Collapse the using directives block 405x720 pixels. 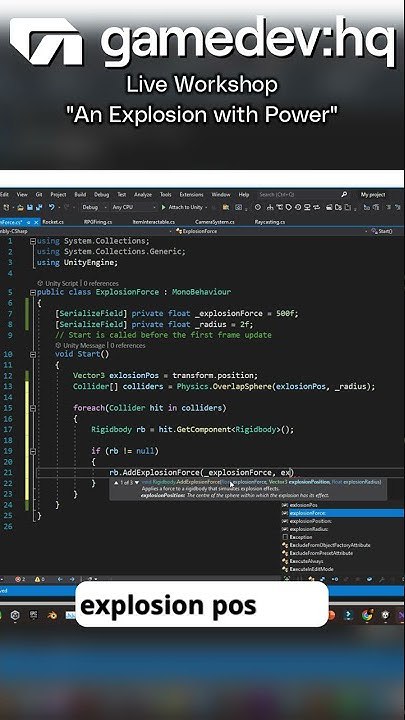pos(33,241)
